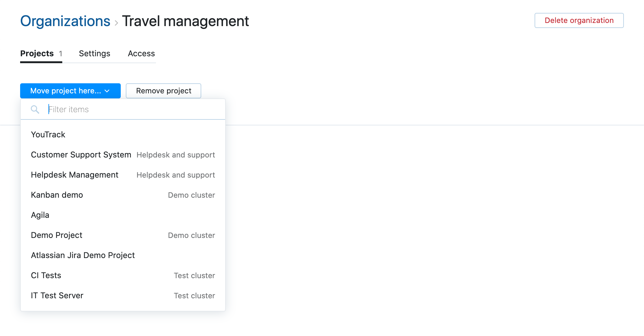The height and width of the screenshot is (336, 644).
Task: Click the search magnifier icon in filter field
Action: (35, 109)
